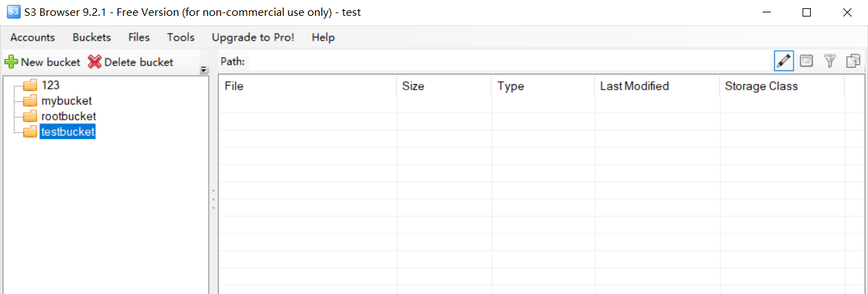This screenshot has height=294, width=868.
Task: Open the Buckets menu
Action: (x=92, y=37)
